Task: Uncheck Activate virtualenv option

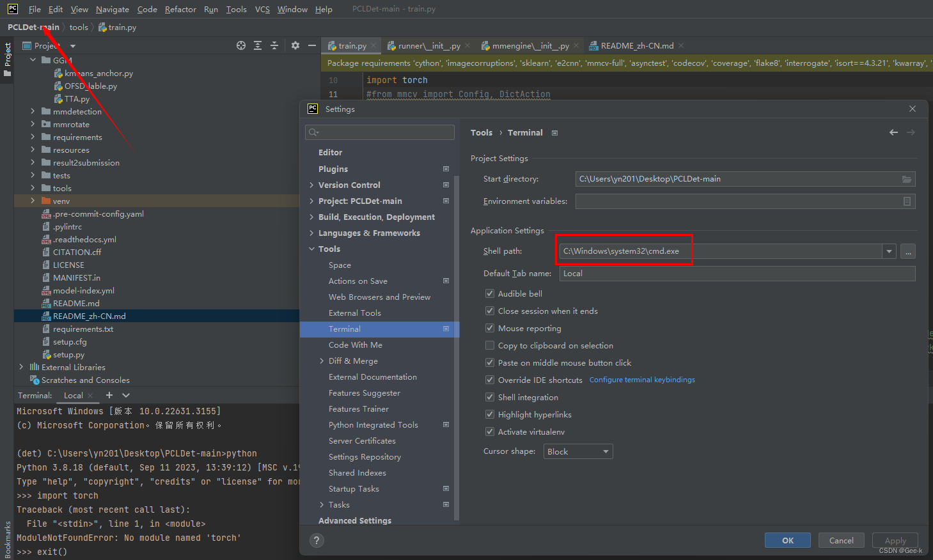Action: [490, 432]
